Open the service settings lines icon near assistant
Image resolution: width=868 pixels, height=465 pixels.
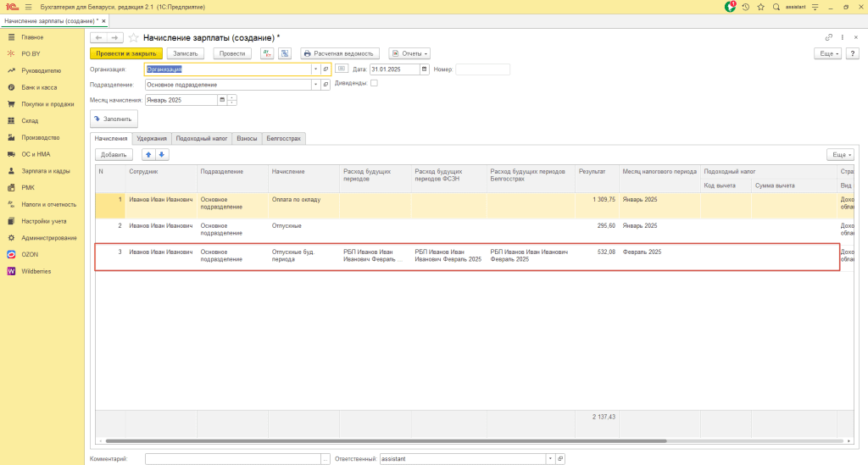(x=815, y=7)
